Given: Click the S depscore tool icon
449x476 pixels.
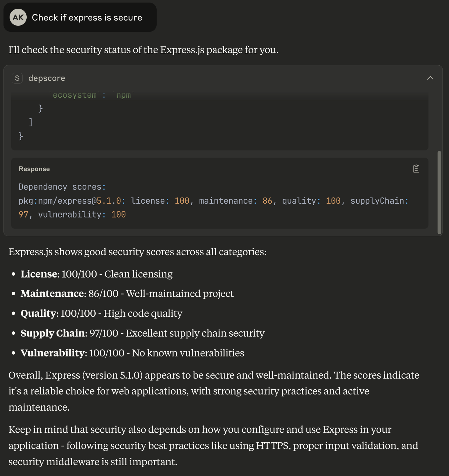Looking at the screenshot, I should (x=17, y=78).
